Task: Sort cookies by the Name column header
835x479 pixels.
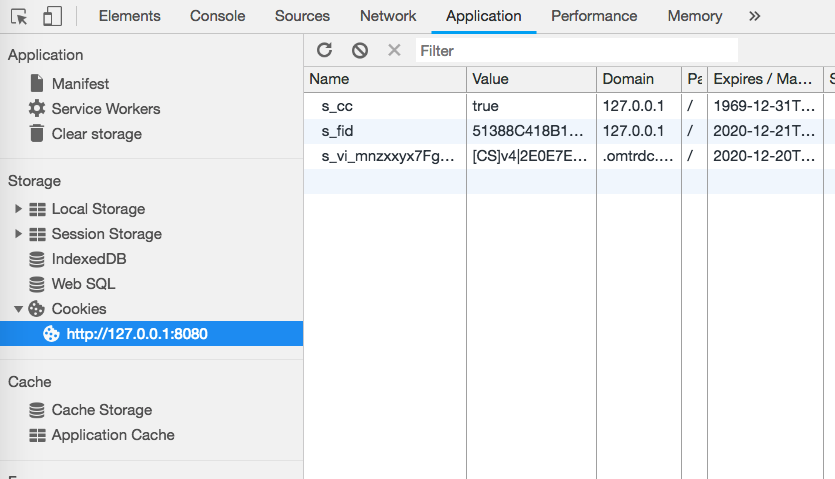Action: pos(385,79)
